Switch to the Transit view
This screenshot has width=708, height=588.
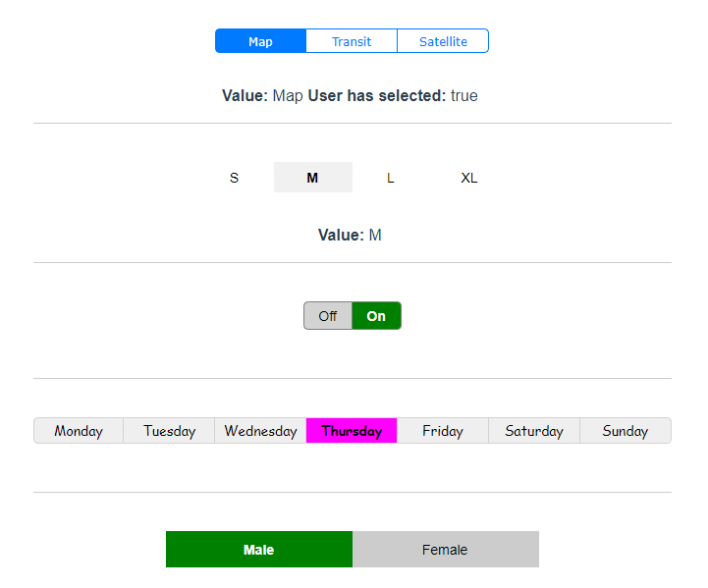352,41
